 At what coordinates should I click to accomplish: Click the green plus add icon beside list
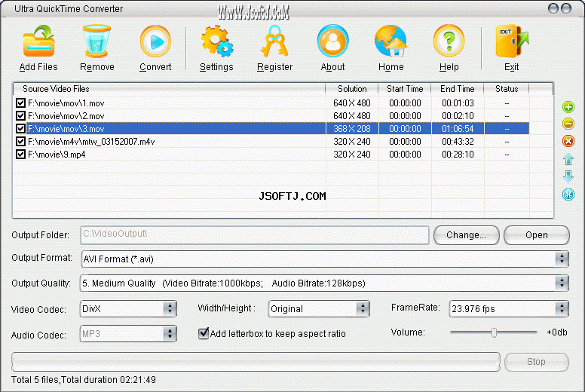[x=568, y=107]
